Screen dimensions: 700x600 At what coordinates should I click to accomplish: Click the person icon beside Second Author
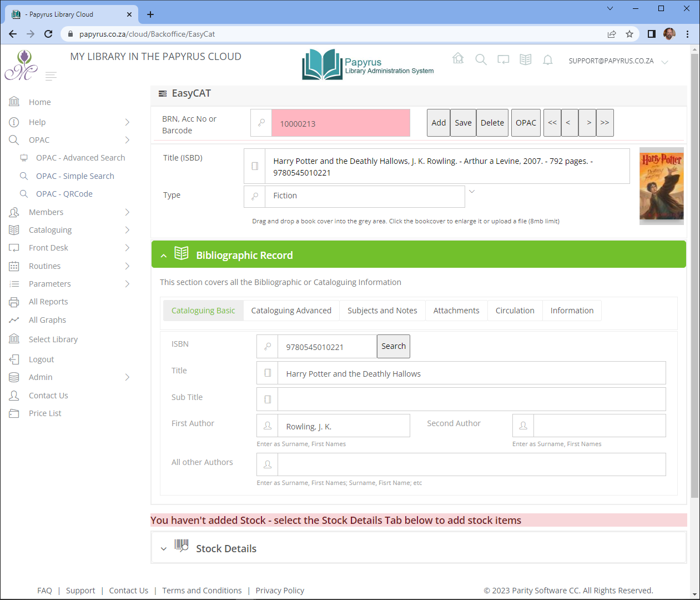coord(523,426)
